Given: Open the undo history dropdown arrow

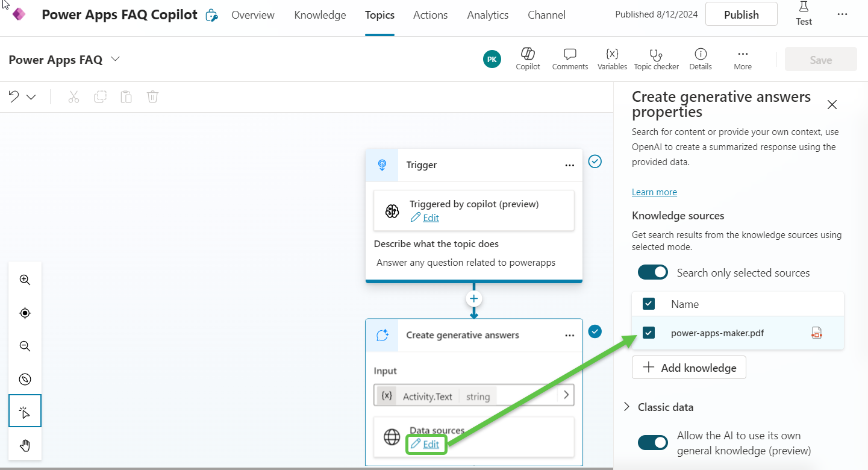Looking at the screenshot, I should [31, 96].
